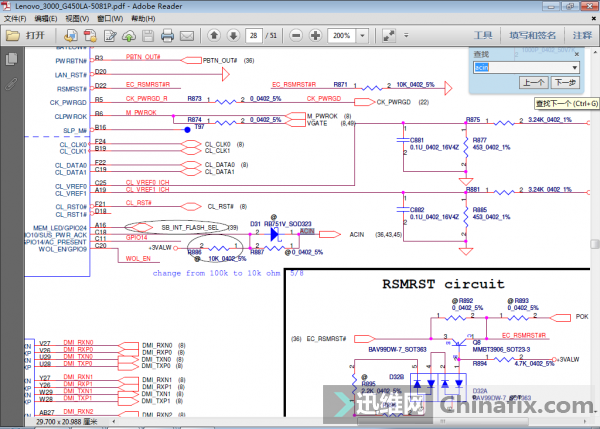Click the horizontal scrollbar thumb
This screenshot has height=429, width=600.
click(x=442, y=421)
